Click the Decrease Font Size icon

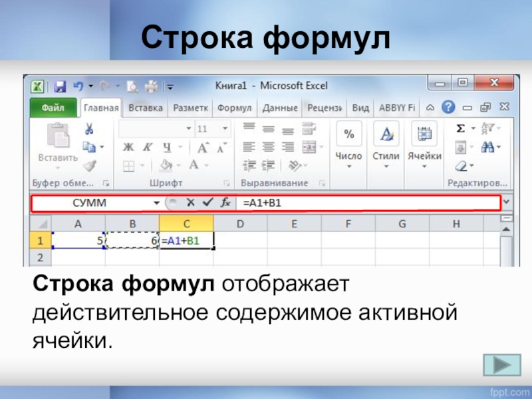[222, 148]
